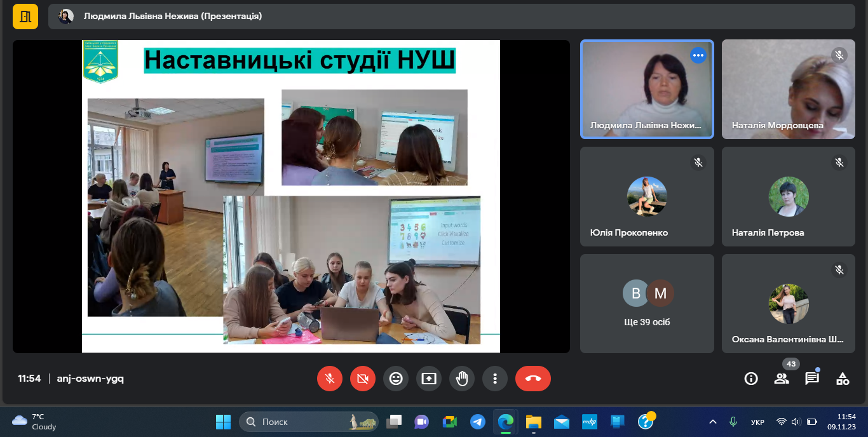Open the activities shapes icon
This screenshot has height=437, width=868.
pyautogui.click(x=843, y=379)
